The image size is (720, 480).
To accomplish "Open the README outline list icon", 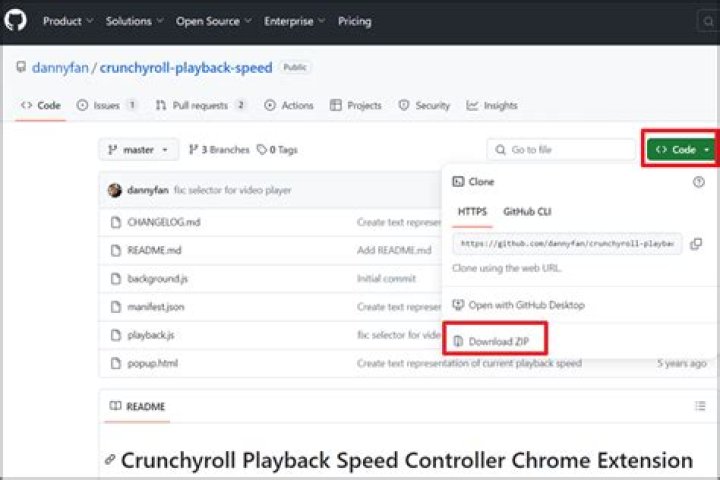I will [700, 406].
